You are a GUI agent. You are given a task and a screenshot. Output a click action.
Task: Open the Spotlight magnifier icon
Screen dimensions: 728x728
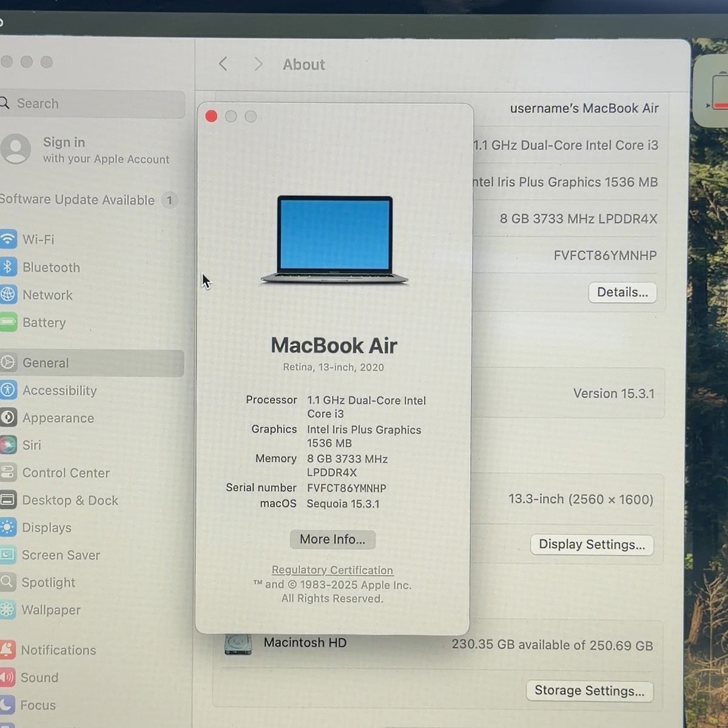[x=8, y=582]
